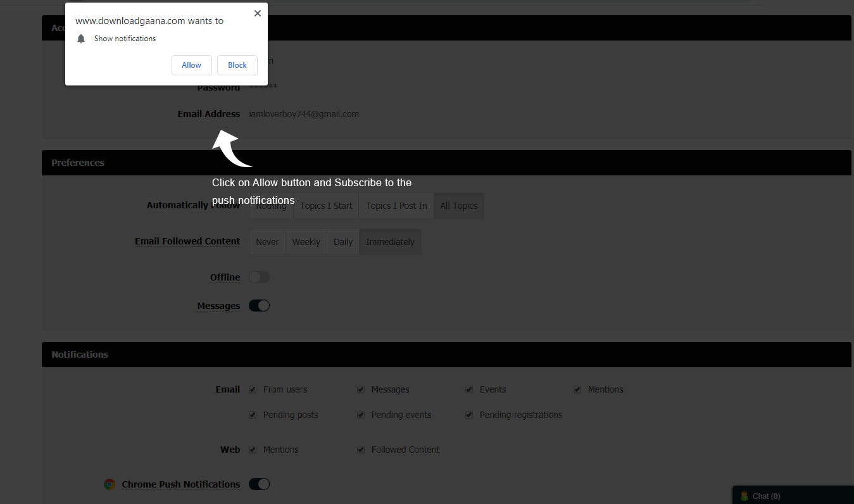Set email followed content to Daily
854x504 pixels.
[x=343, y=242]
